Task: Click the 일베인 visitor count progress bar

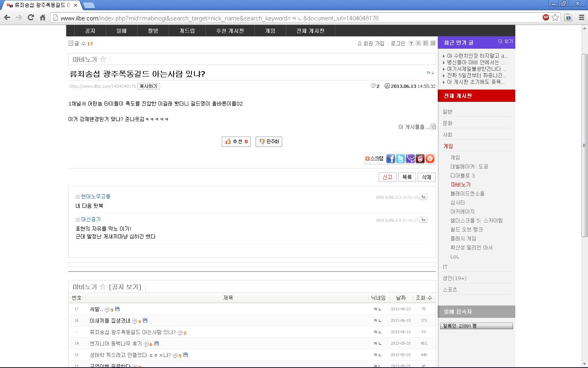Action: coord(476,326)
